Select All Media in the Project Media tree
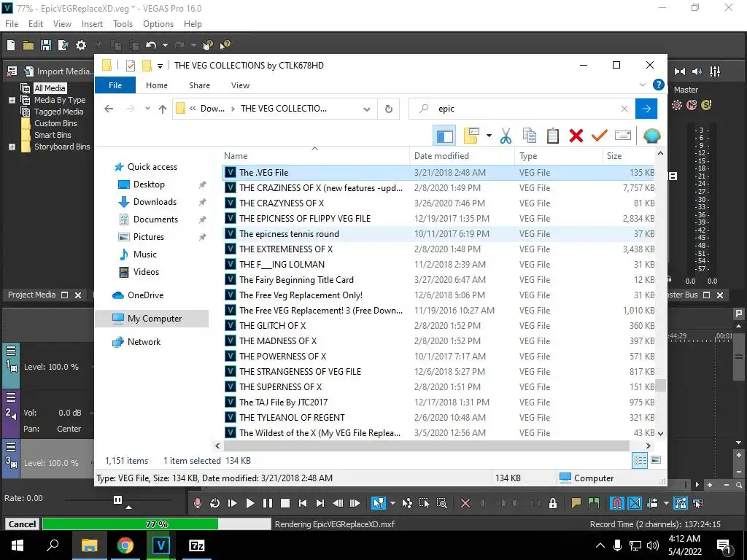The height and width of the screenshot is (560, 747). click(50, 88)
